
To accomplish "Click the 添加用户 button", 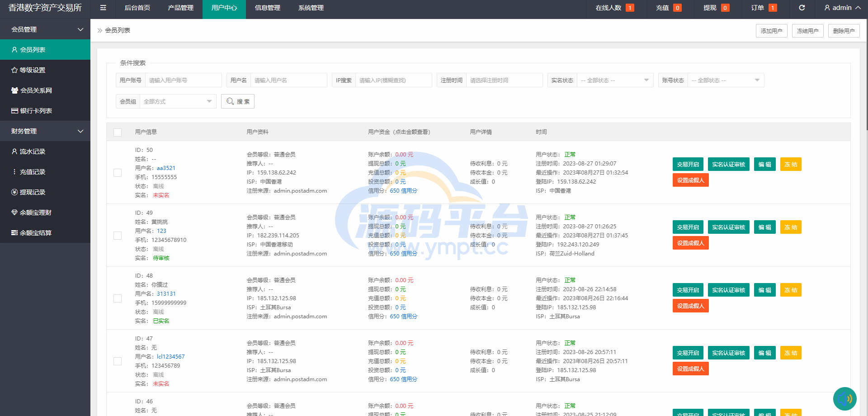I will click(x=772, y=31).
